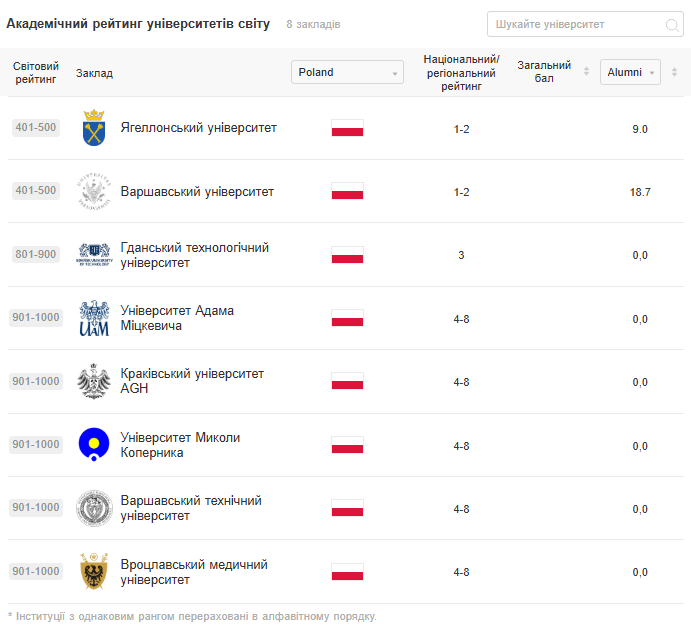Open Ягеллонський університет link
Image resolution: width=691 pixels, height=638 pixels.
(198, 128)
